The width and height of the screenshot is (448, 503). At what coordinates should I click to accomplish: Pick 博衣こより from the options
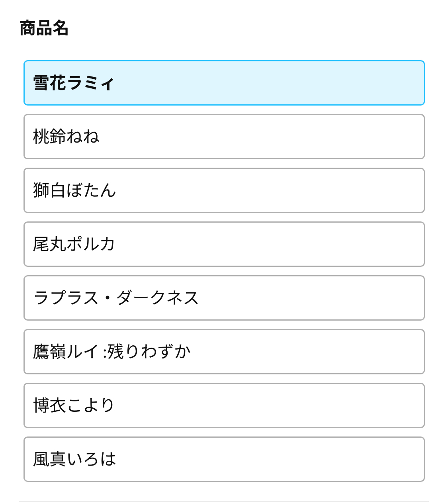(224, 405)
